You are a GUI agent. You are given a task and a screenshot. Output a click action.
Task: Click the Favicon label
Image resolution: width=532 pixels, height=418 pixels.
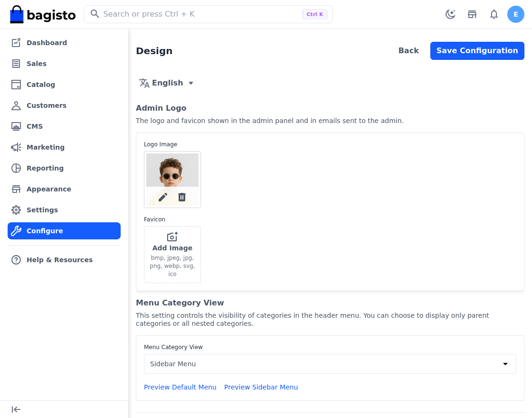pos(154,219)
